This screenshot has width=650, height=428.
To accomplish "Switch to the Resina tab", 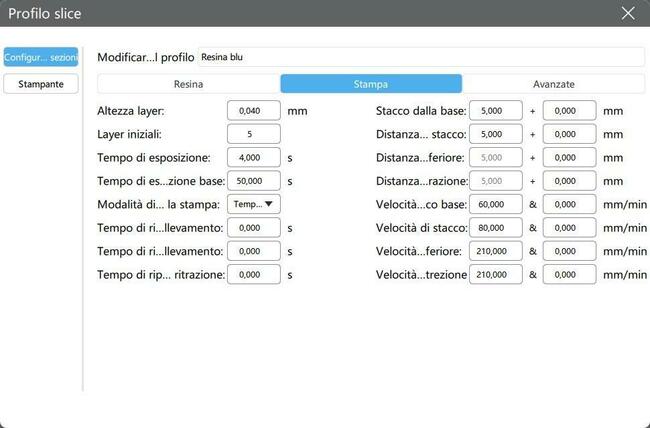I will pos(188,84).
